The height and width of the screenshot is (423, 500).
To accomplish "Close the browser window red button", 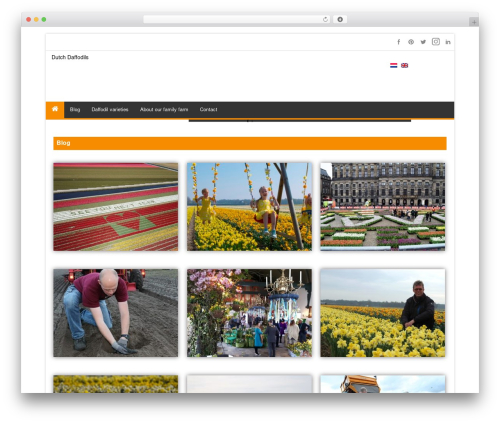I will (29, 20).
